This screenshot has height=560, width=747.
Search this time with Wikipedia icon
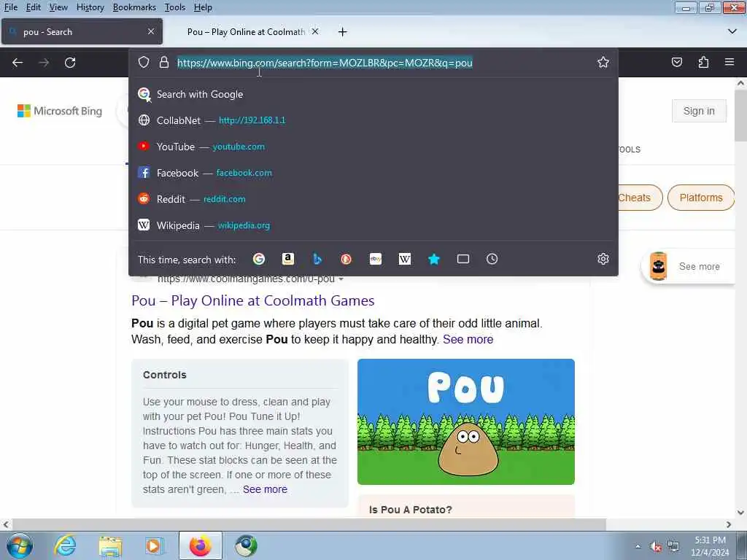[404, 259]
